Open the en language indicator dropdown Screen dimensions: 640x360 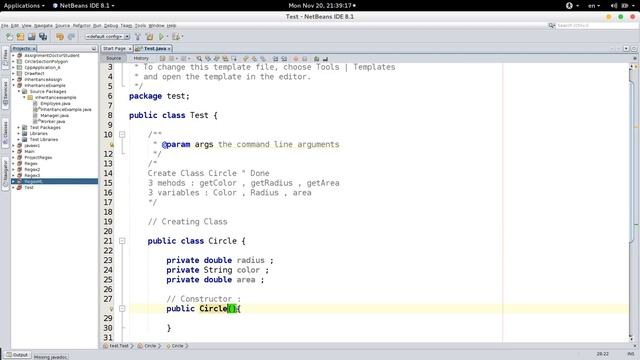coord(594,6)
